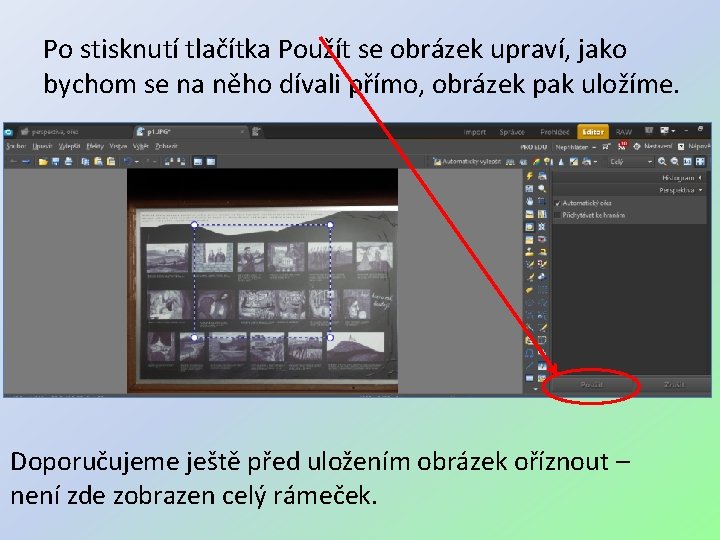Click the fit-to-window zoom icon
Image resolution: width=720 pixels, height=540 pixels.
point(700,162)
